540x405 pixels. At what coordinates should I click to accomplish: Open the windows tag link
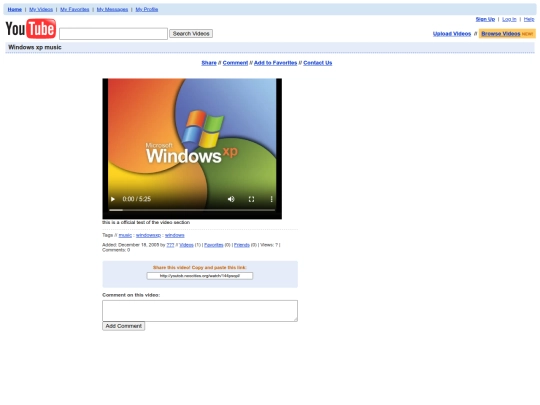(175, 235)
